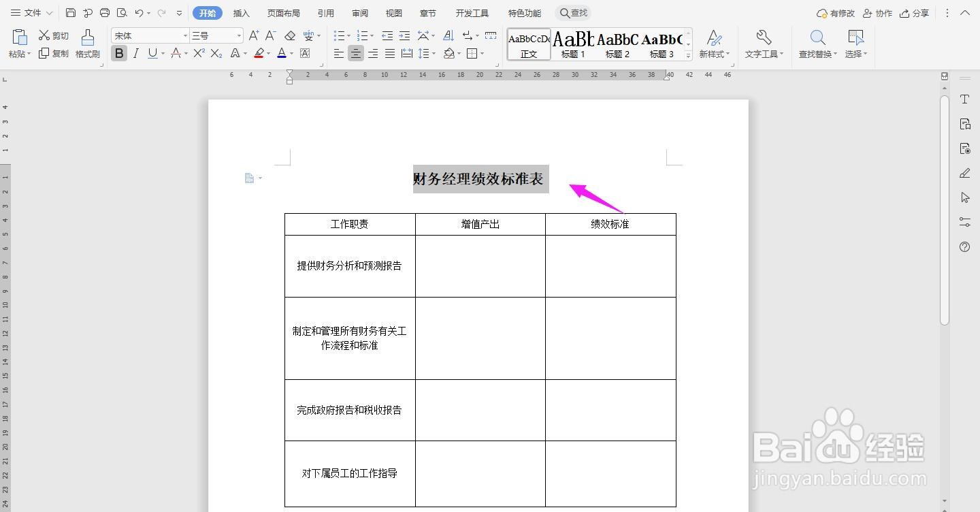Screen dimensions: 980x512
Task: Click the sidebar text T icon
Action: pyautogui.click(x=964, y=99)
